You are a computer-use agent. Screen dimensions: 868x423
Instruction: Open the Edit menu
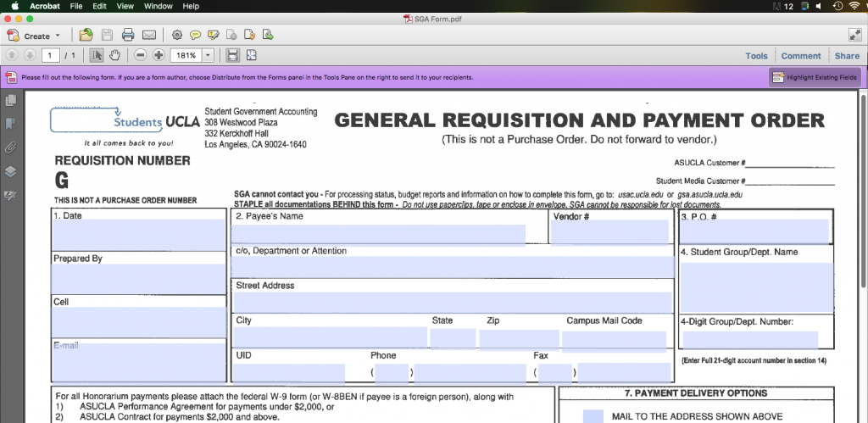[100, 6]
